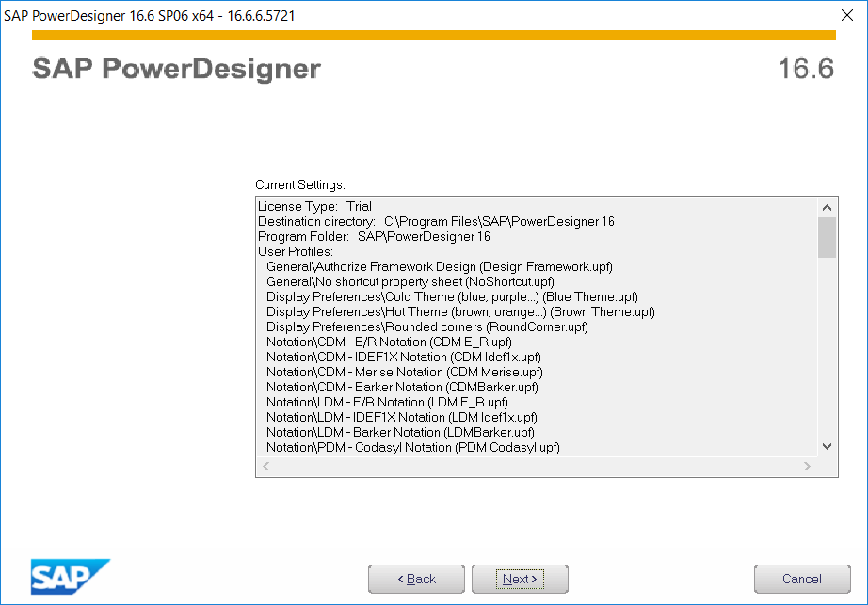Select the 'License Type: Trial' line
Image resolution: width=868 pixels, height=605 pixels.
pos(314,206)
